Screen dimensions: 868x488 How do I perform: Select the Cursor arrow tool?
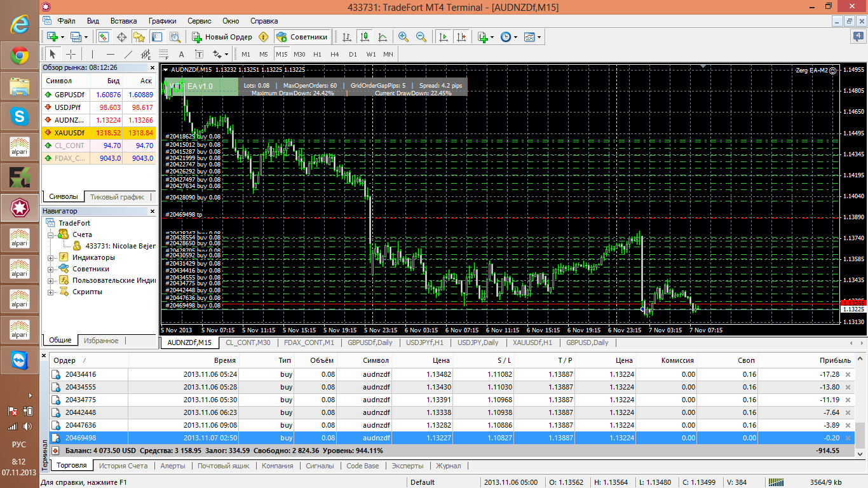coord(53,54)
